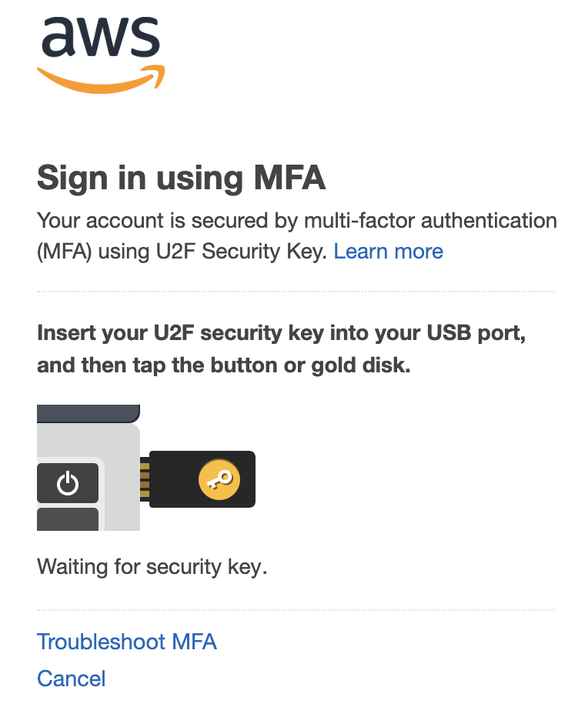Image resolution: width=588 pixels, height=717 pixels.
Task: Click the 'Insert your U2F security key' instruction
Action: coord(281,335)
